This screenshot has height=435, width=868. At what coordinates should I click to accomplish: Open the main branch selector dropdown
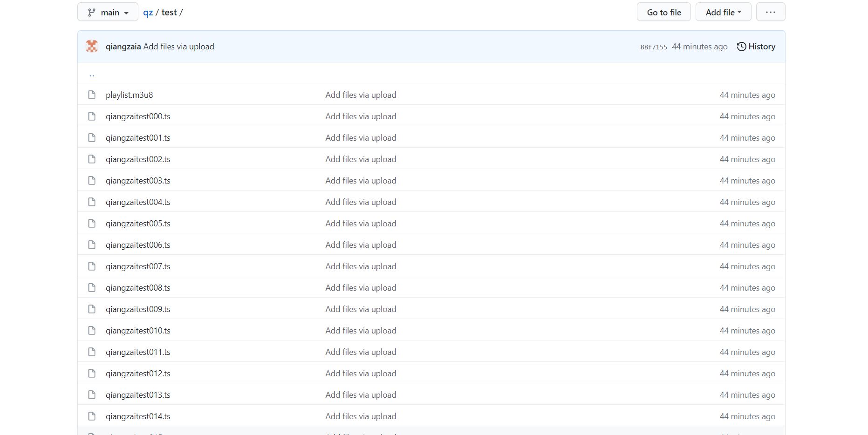click(x=108, y=13)
